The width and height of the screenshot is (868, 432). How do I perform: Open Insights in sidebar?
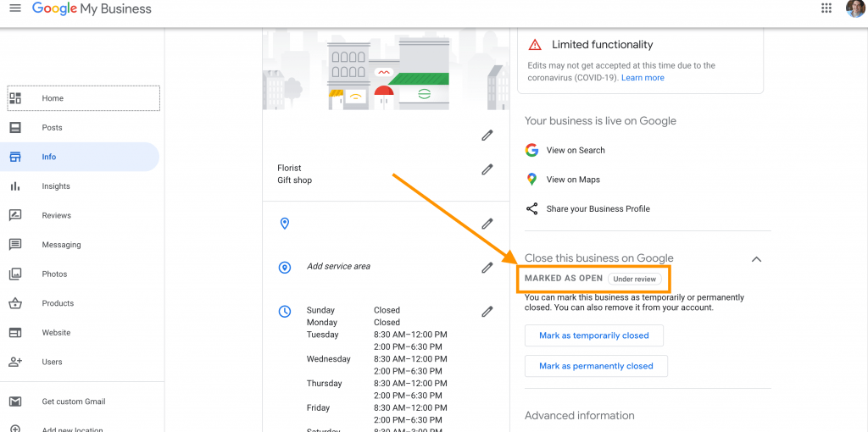pyautogui.click(x=80, y=186)
